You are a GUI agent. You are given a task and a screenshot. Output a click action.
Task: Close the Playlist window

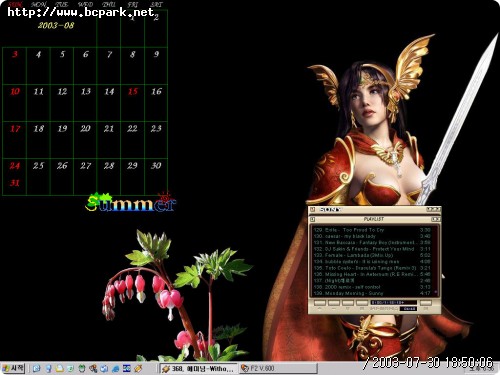point(438,219)
